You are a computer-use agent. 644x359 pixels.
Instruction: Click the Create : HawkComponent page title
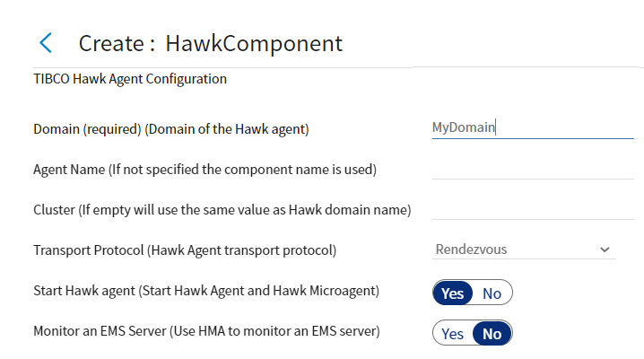click(210, 43)
